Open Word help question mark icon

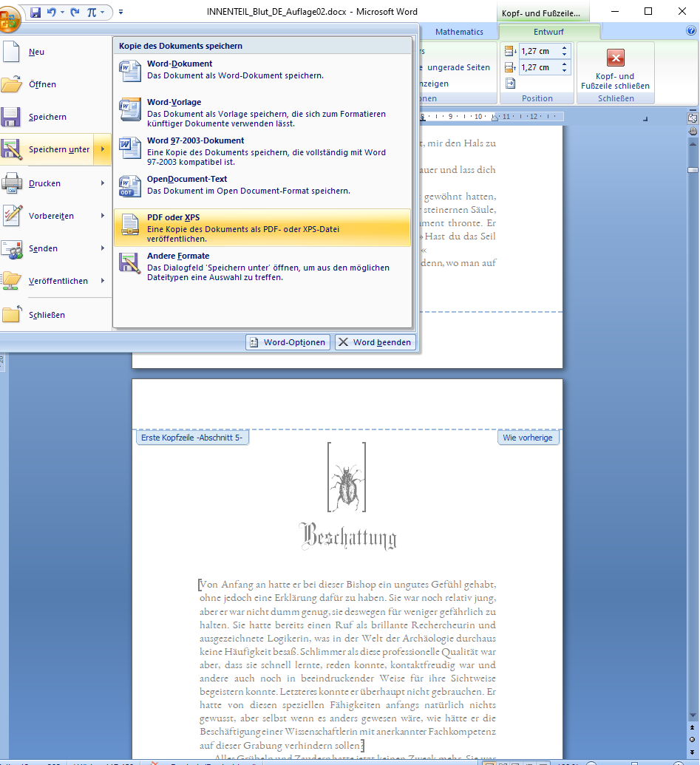point(691,31)
